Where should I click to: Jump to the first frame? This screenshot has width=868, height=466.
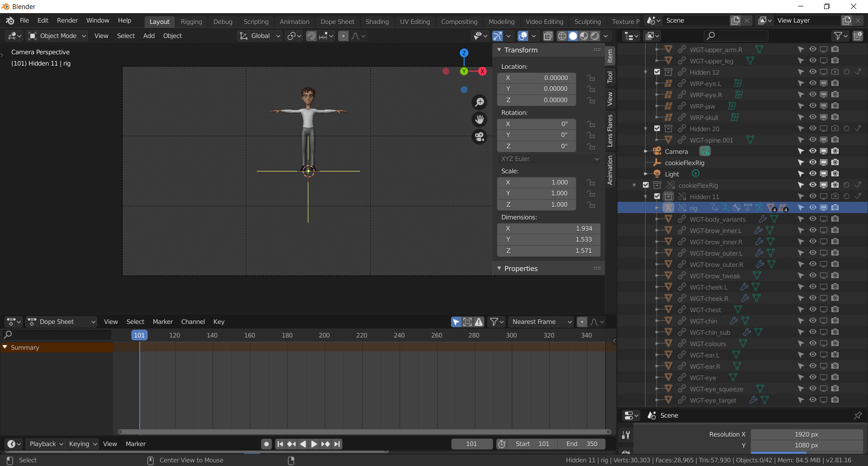280,444
